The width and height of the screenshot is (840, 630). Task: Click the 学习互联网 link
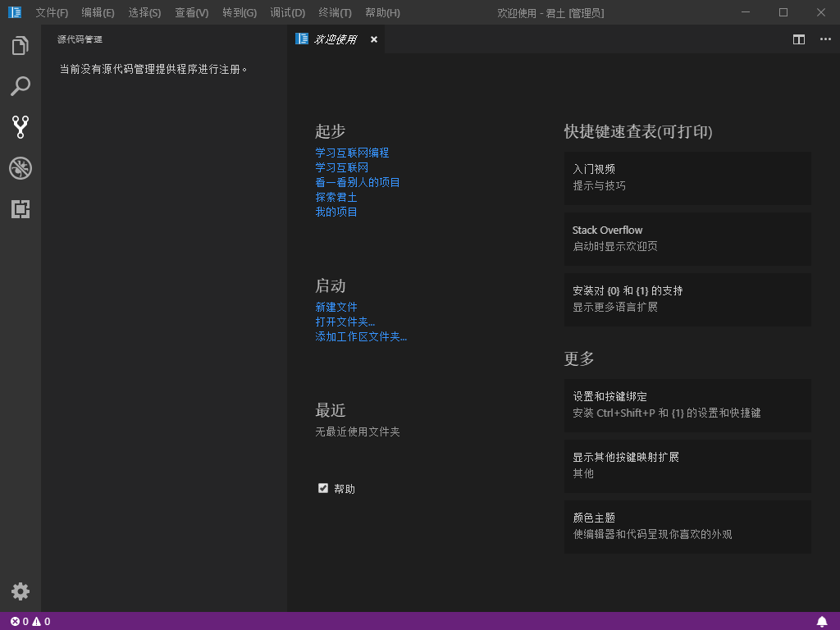coord(342,167)
